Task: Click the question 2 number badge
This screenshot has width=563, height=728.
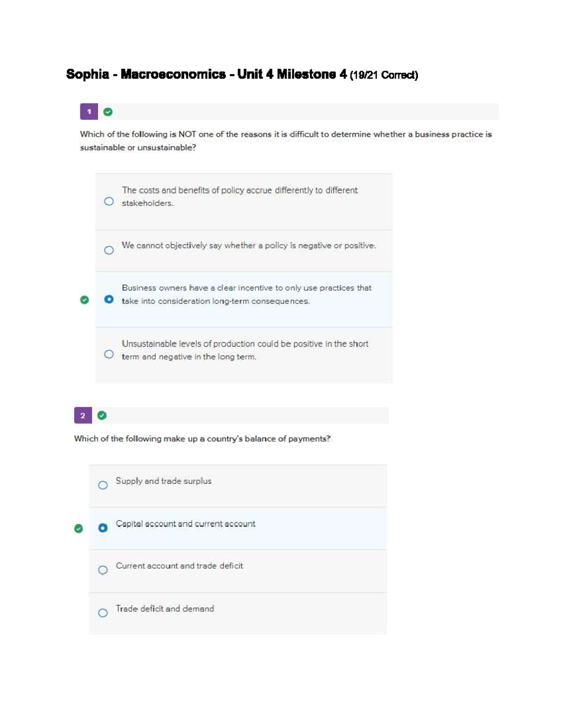Action: [83, 414]
